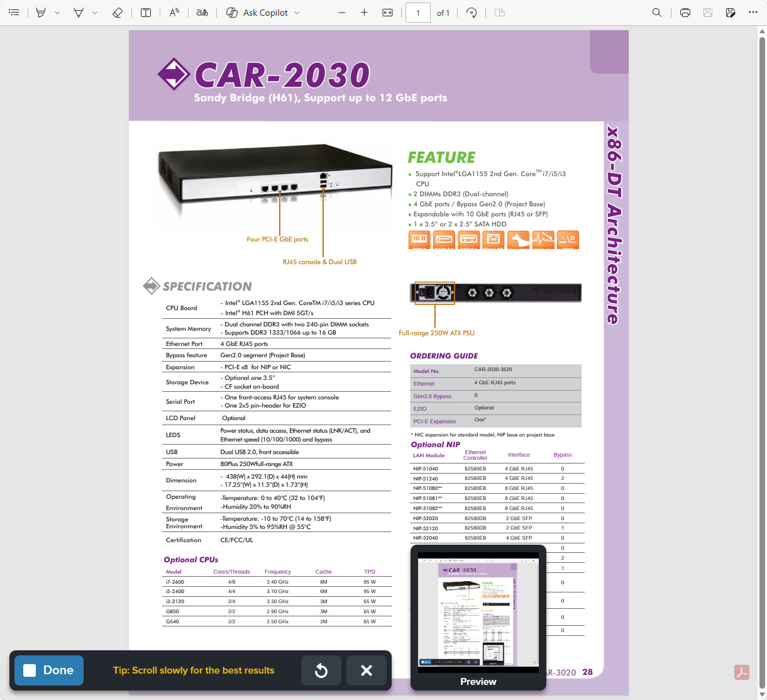
Task: Open the translate tool
Action: (202, 13)
